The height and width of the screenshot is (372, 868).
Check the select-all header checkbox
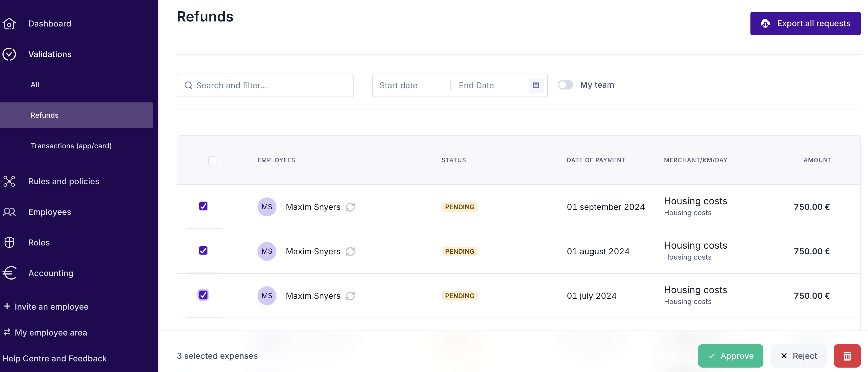click(x=213, y=161)
